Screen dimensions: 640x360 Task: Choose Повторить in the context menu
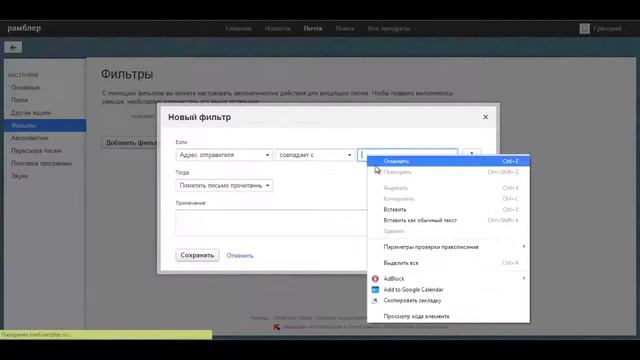(x=449, y=172)
